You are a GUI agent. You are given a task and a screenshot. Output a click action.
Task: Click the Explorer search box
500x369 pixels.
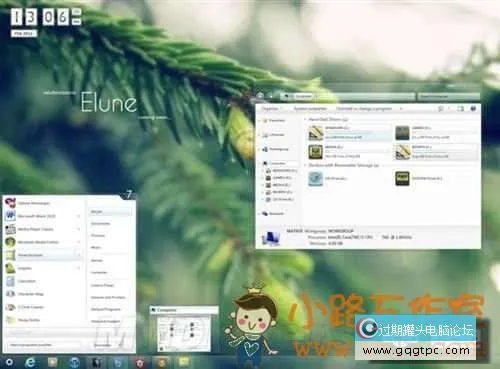coord(448,96)
